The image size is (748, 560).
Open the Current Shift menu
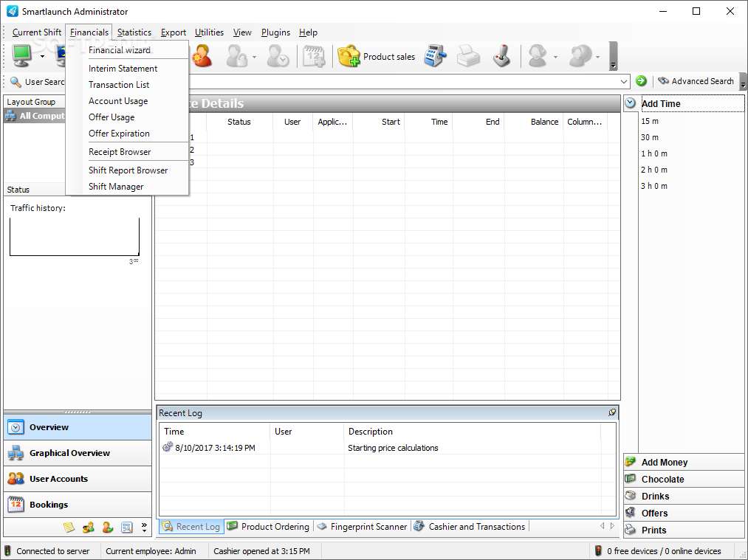[37, 32]
